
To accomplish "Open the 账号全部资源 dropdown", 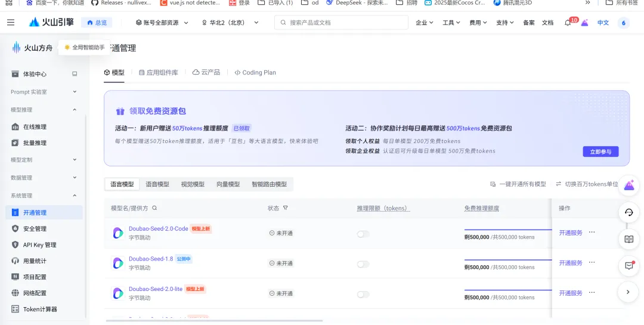I will [162, 23].
